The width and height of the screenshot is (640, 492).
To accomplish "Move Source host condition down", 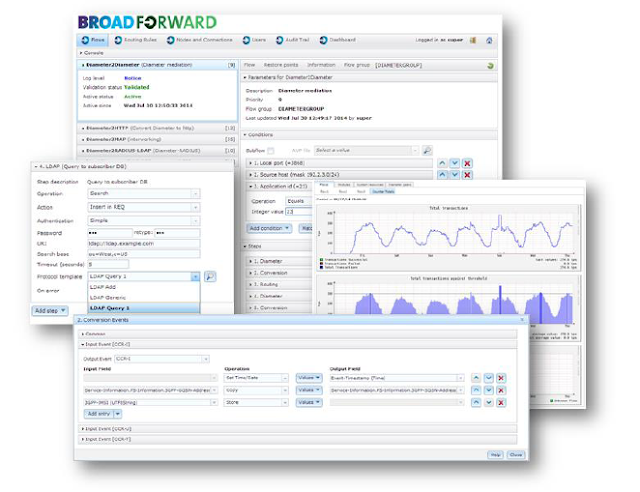I will 455,175.
